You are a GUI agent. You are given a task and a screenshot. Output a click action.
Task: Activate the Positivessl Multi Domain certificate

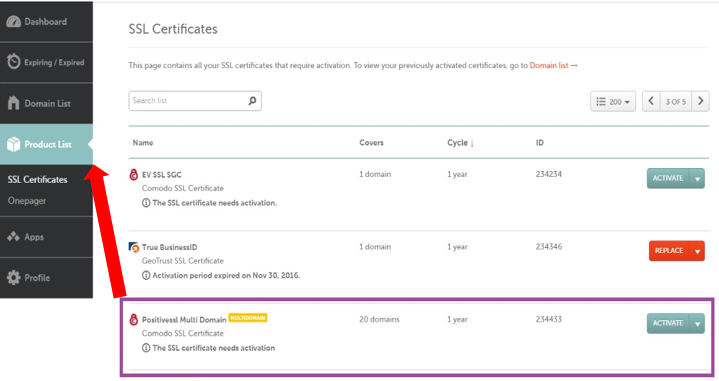click(669, 323)
